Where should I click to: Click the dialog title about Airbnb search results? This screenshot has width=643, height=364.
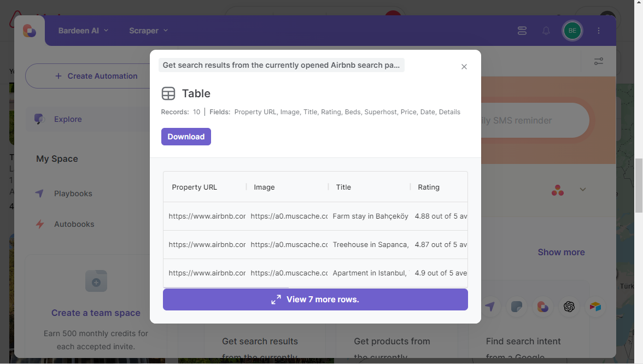coord(281,65)
